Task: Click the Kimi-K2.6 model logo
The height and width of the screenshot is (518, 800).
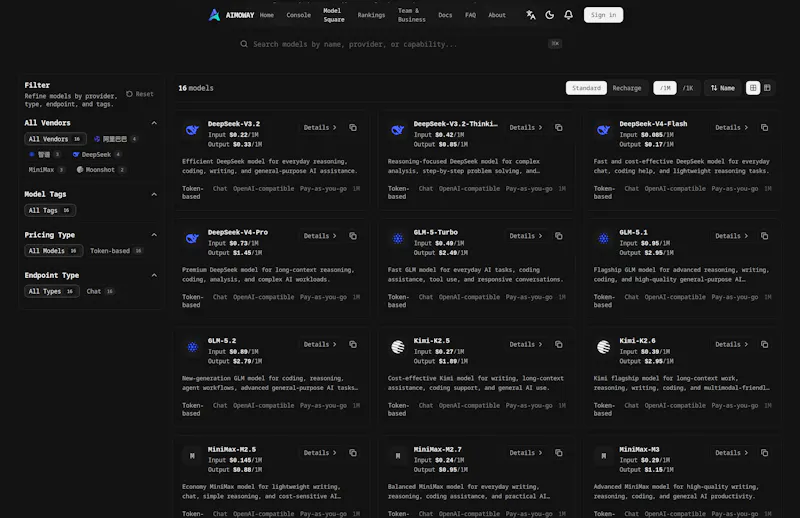Action: [x=604, y=347]
